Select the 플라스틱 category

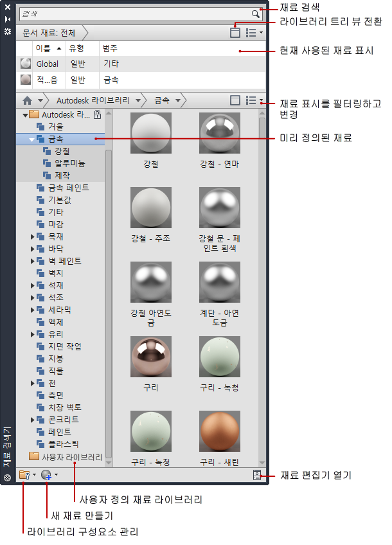coord(63,444)
